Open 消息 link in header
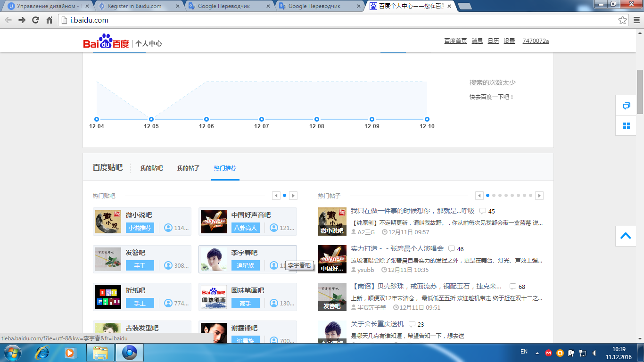The width and height of the screenshot is (644, 362). pyautogui.click(x=477, y=41)
